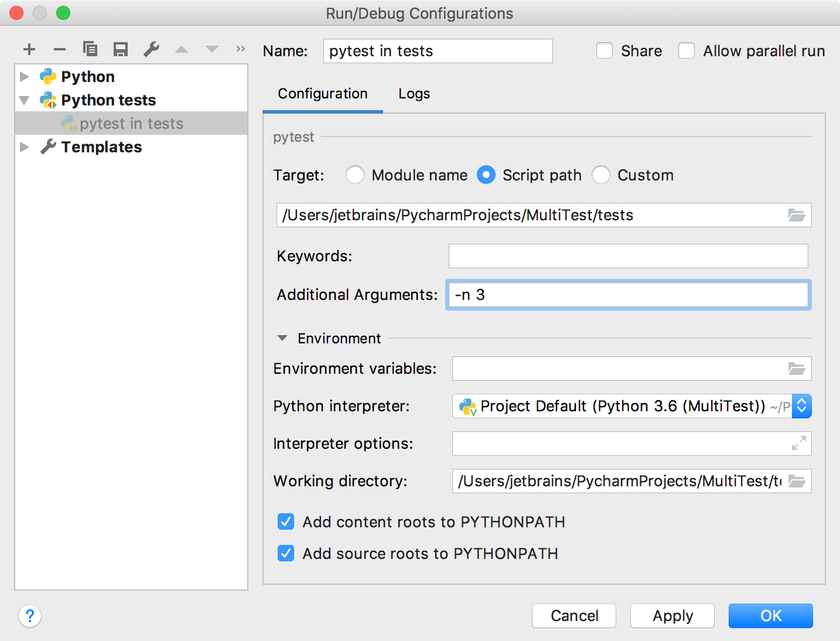Enable the Share checkbox
Screen dimensions: 840x641
(605, 50)
